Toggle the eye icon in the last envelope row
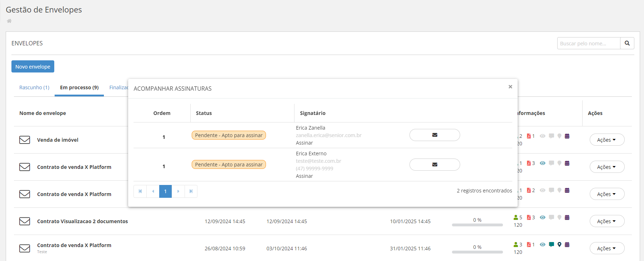The width and height of the screenshot is (644, 261). (543, 245)
